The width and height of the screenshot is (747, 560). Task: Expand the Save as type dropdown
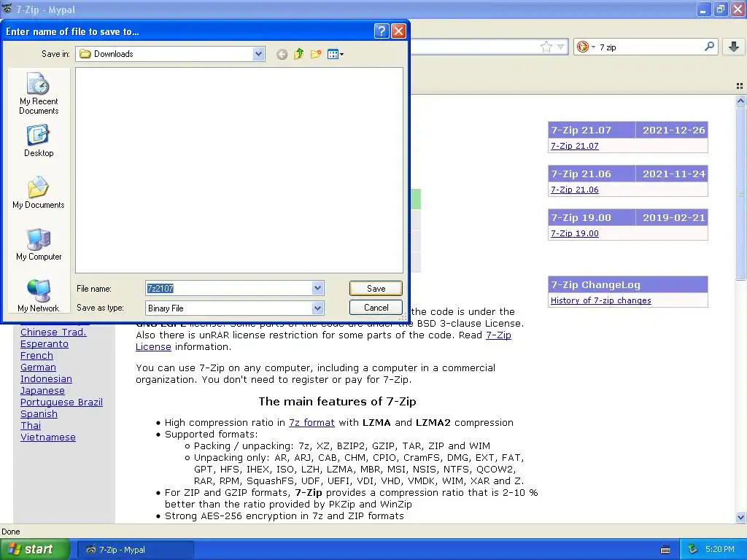tap(318, 308)
